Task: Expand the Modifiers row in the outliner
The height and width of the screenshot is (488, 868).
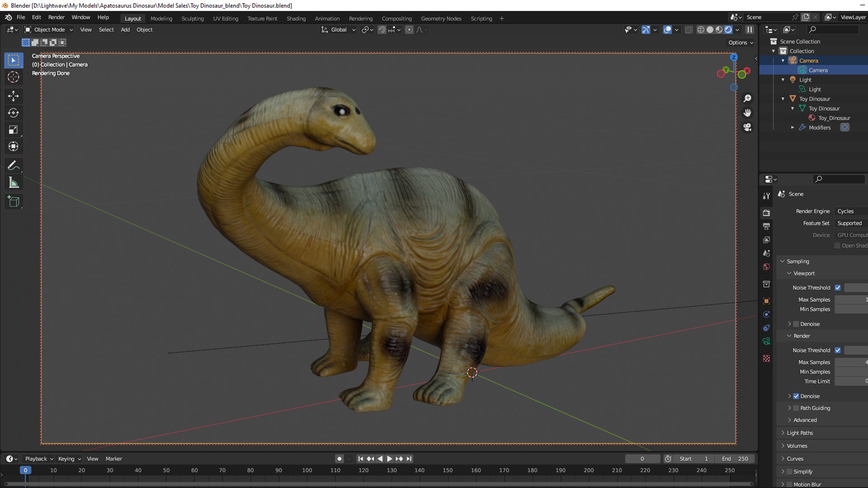Action: tap(793, 128)
